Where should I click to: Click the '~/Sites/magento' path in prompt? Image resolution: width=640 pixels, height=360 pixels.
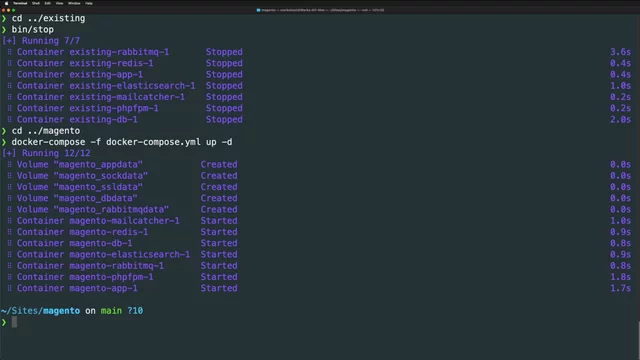[x=40, y=311]
